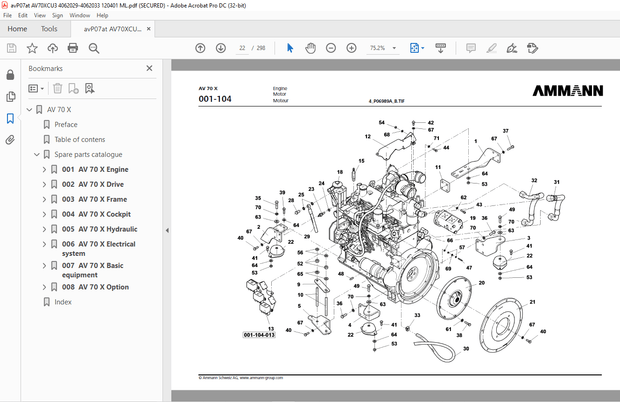Go to previous page with up arrow
This screenshot has width=620, height=402.
[x=200, y=48]
